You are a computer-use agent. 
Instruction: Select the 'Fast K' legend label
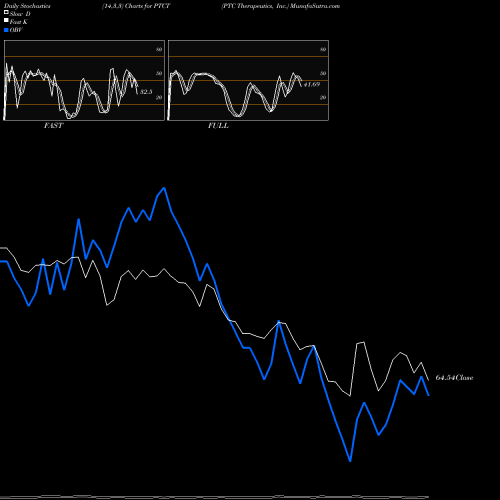(x=18, y=22)
